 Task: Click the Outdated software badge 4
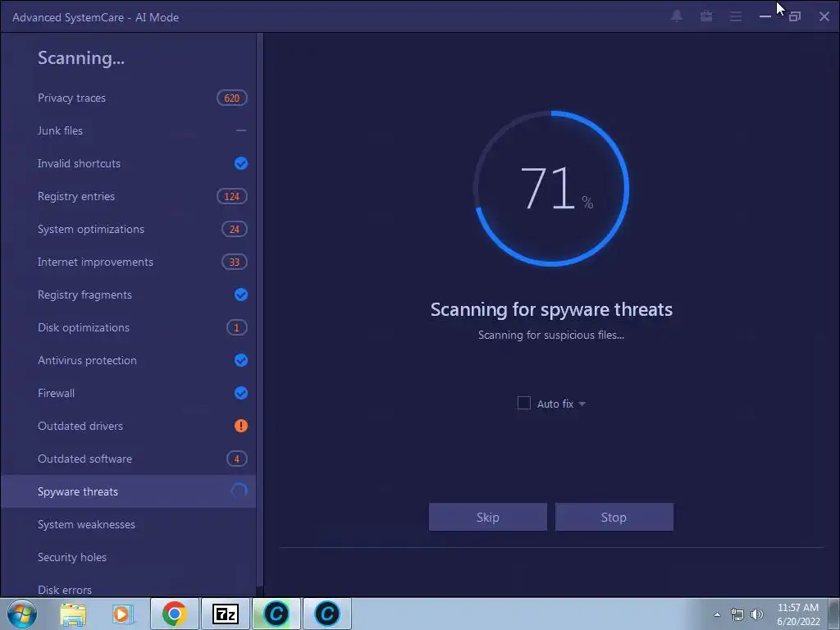tap(237, 459)
